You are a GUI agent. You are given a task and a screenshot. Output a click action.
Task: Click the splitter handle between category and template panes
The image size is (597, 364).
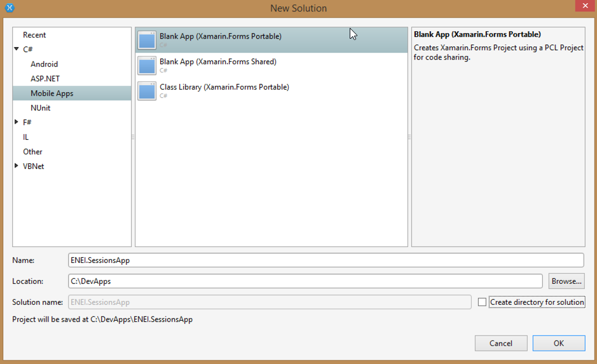point(133,137)
